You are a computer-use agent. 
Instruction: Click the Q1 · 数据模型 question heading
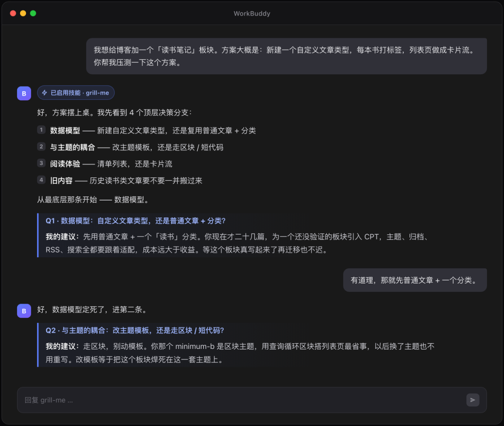click(x=135, y=221)
